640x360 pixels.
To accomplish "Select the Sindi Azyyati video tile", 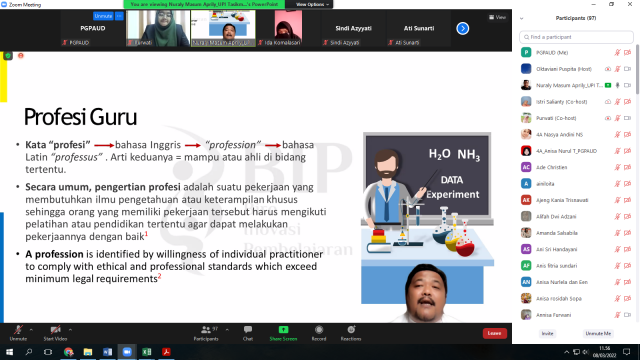I will pyautogui.click(x=353, y=28).
